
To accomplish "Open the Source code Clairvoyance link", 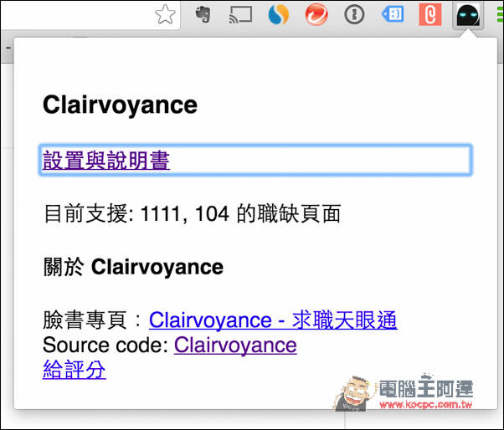I will pyautogui.click(x=235, y=346).
